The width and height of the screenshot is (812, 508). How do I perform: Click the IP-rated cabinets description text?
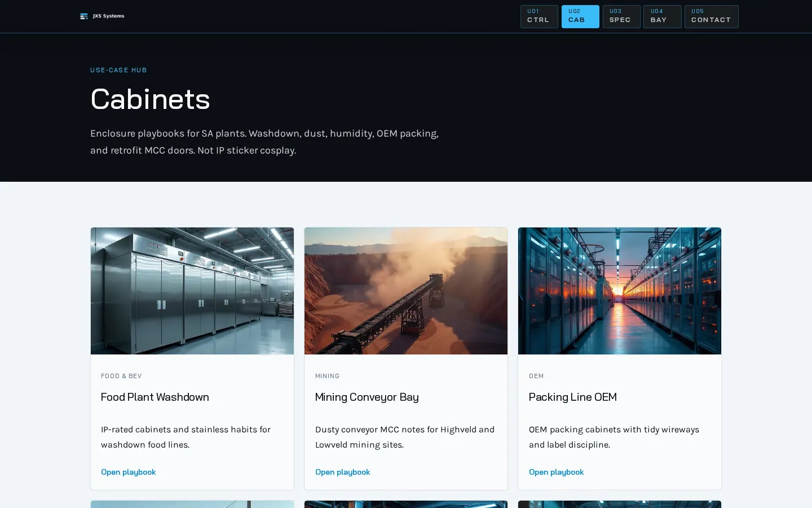186,437
